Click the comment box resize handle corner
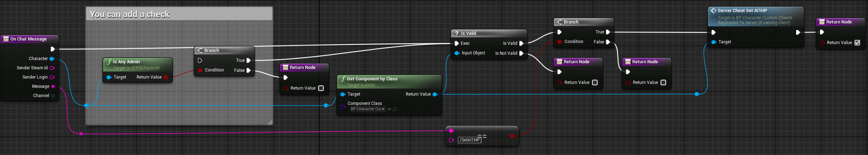Image resolution: width=868 pixels, height=155 pixels. click(x=270, y=122)
